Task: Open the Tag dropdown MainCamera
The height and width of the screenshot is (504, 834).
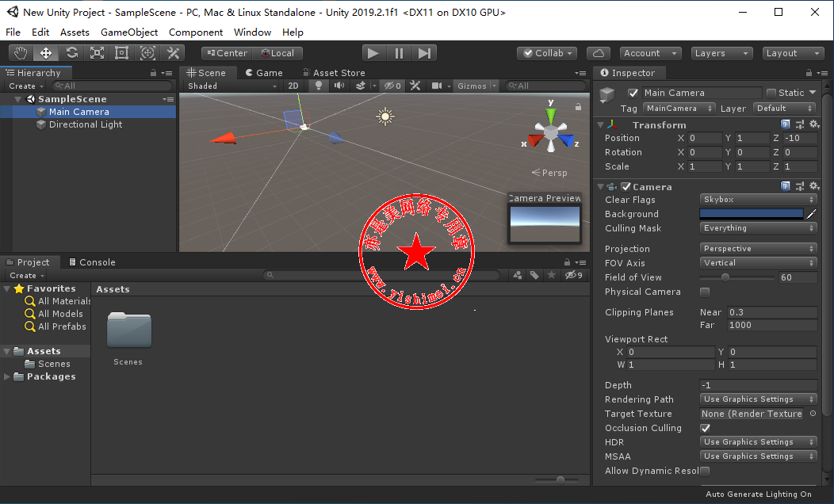Action: click(x=679, y=109)
